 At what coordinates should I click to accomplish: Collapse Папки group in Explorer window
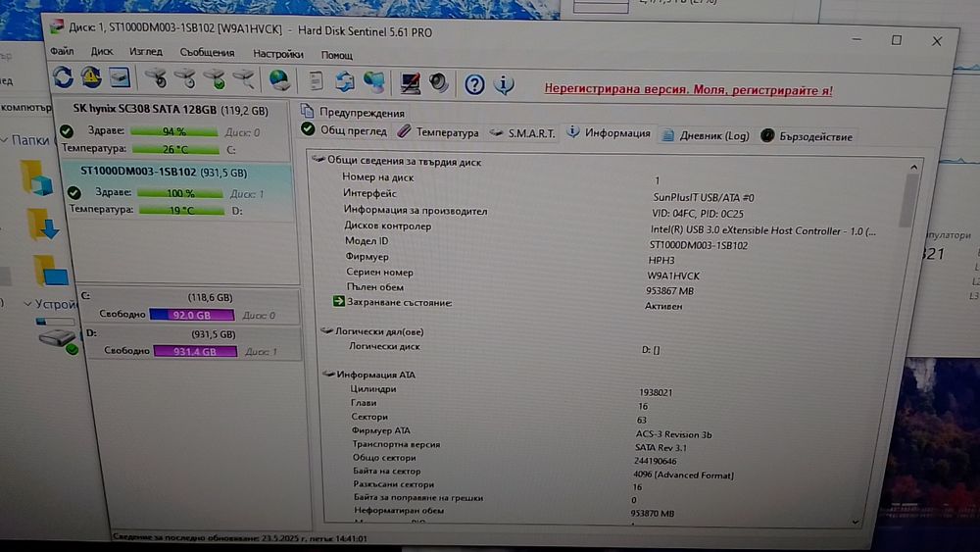[x=4, y=140]
